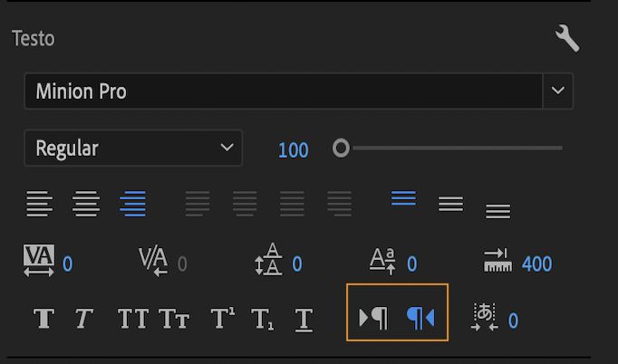This screenshot has height=364, width=618.
Task: Click the tracking value field
Action: tap(68, 264)
